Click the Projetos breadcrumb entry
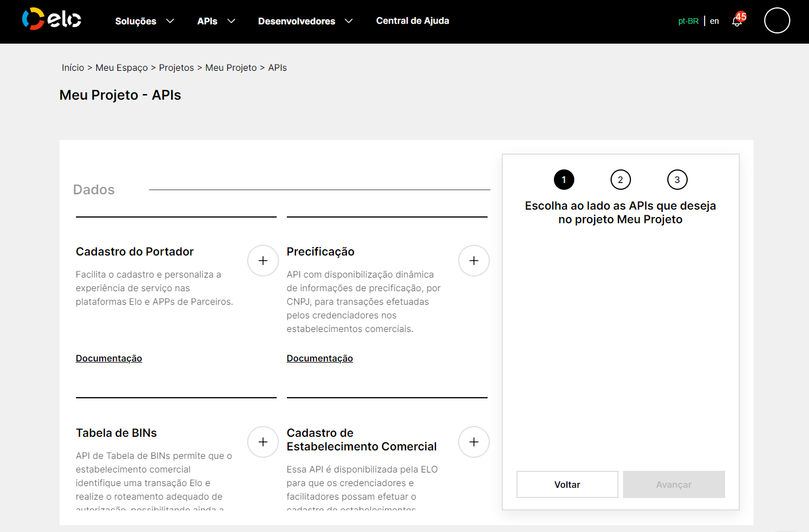This screenshot has height=532, width=809. click(x=176, y=67)
